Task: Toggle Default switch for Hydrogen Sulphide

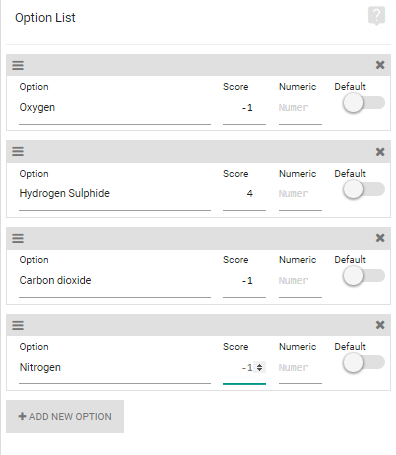Action: coord(363,189)
